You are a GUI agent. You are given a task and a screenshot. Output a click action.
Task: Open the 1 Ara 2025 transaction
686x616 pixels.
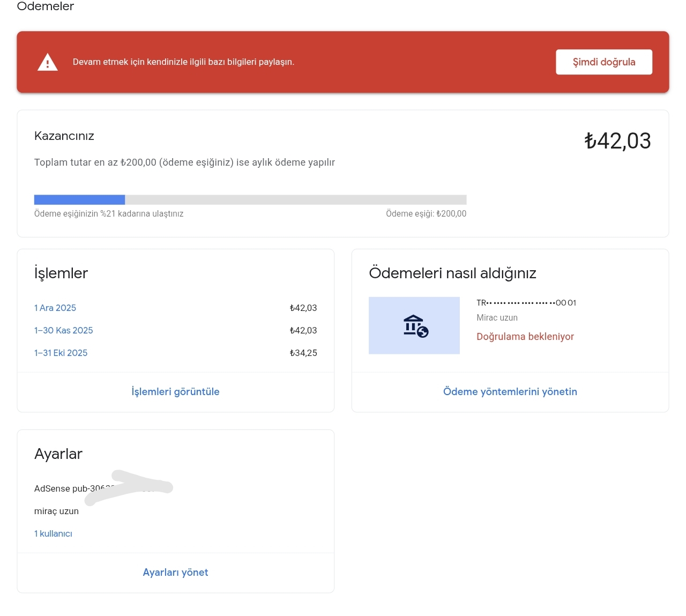point(55,308)
